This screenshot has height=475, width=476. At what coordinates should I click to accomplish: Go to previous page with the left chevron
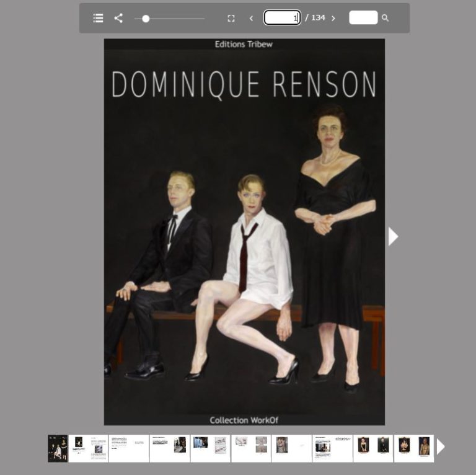click(x=251, y=19)
